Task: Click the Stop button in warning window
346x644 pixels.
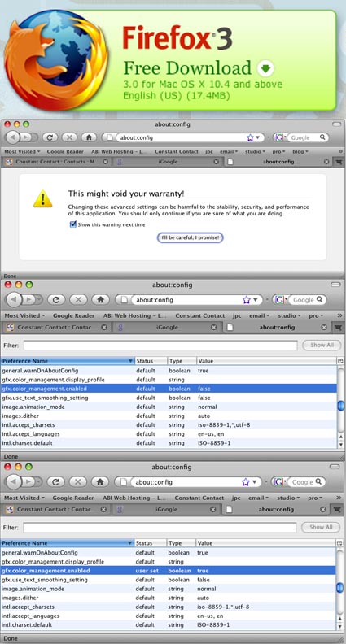Action: (69, 137)
